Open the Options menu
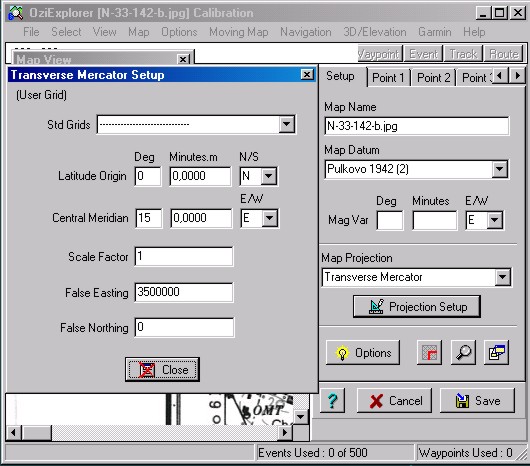 (179, 32)
